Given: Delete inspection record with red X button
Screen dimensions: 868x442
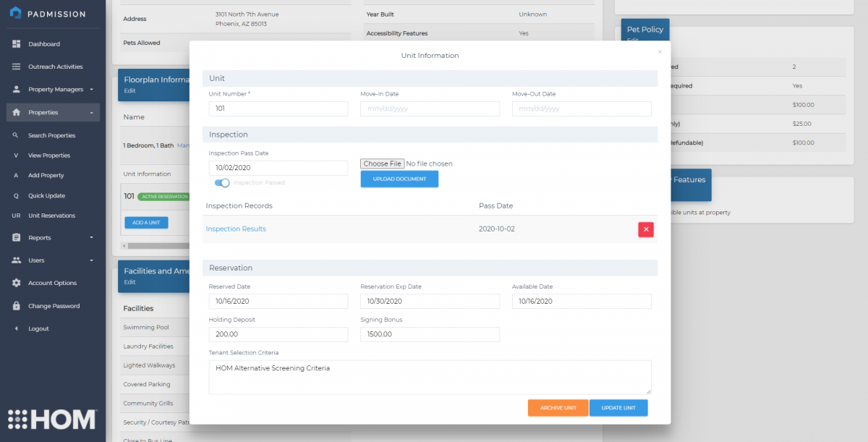Looking at the screenshot, I should (x=646, y=229).
